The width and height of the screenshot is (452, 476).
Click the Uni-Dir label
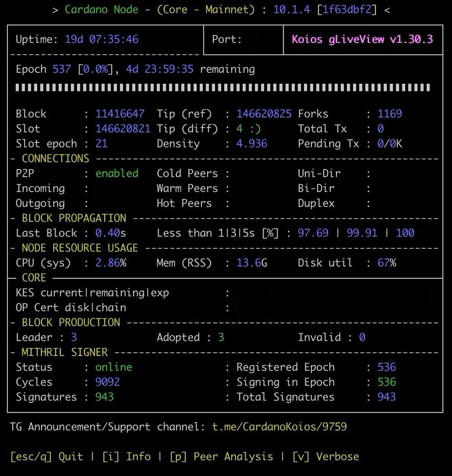click(x=319, y=173)
